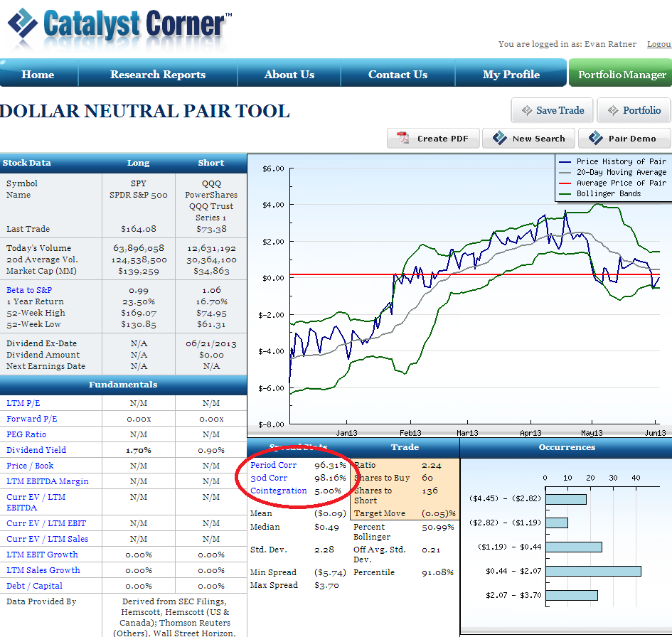This screenshot has height=637, width=672.
Task: Click the Min Spread value ($5.74)
Action: point(330,572)
